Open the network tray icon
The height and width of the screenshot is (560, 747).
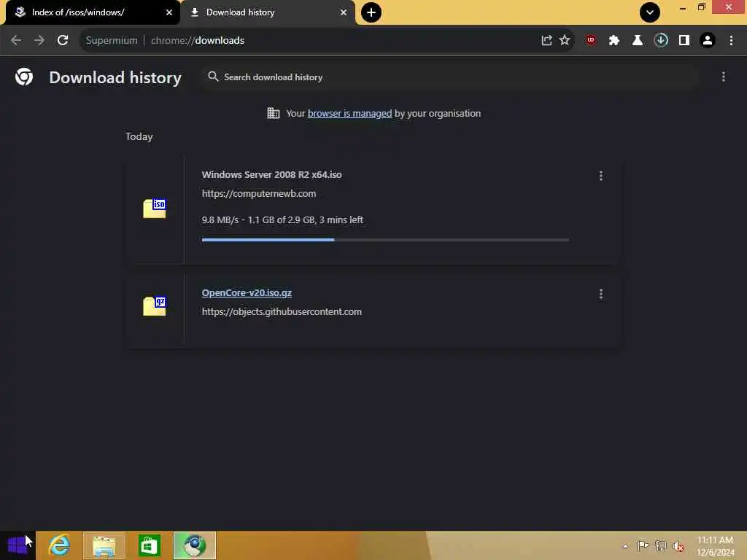tap(660, 545)
